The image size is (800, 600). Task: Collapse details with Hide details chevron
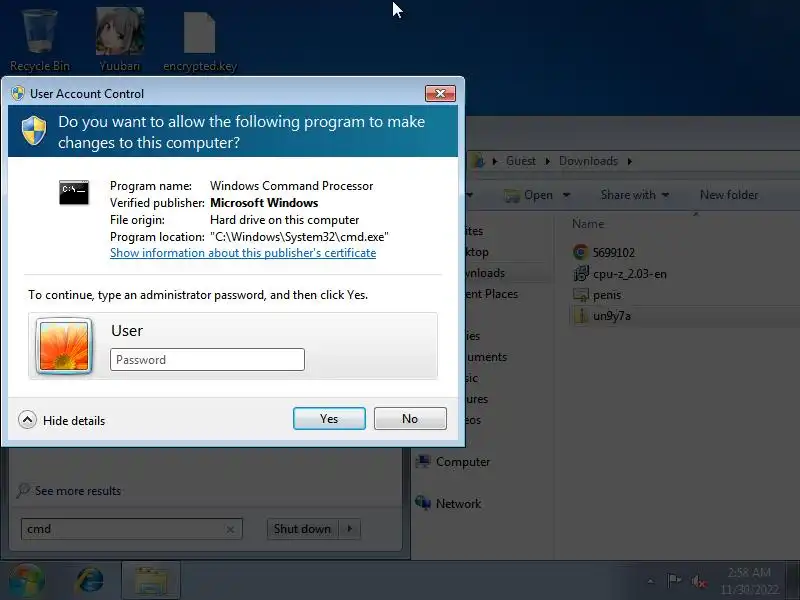[27, 420]
